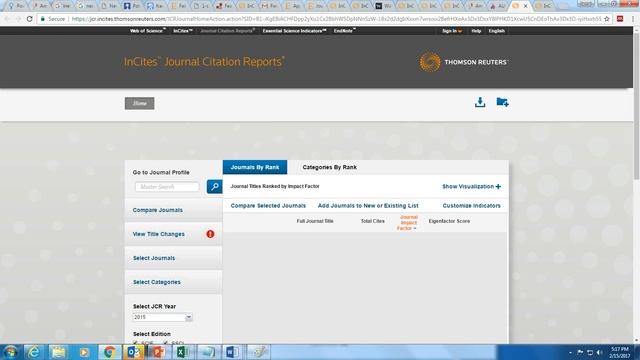
Task: Click the red extension icon in Chrome toolbar
Action: click(620, 19)
